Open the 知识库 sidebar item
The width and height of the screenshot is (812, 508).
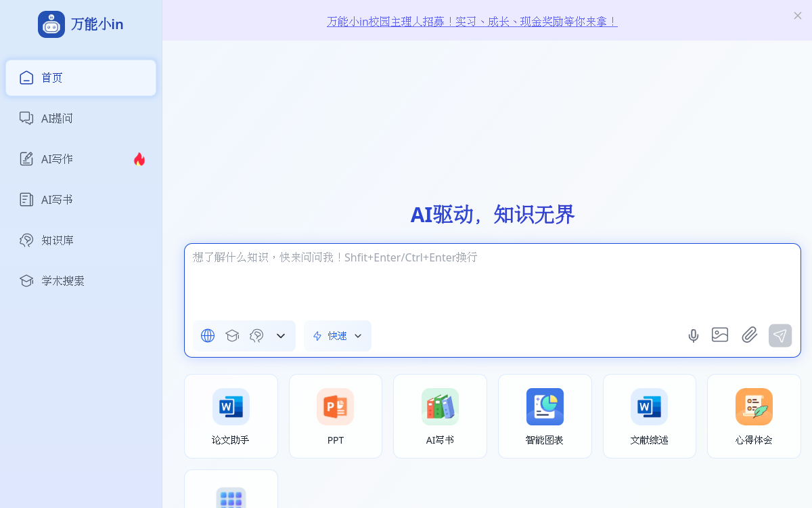[x=81, y=240]
